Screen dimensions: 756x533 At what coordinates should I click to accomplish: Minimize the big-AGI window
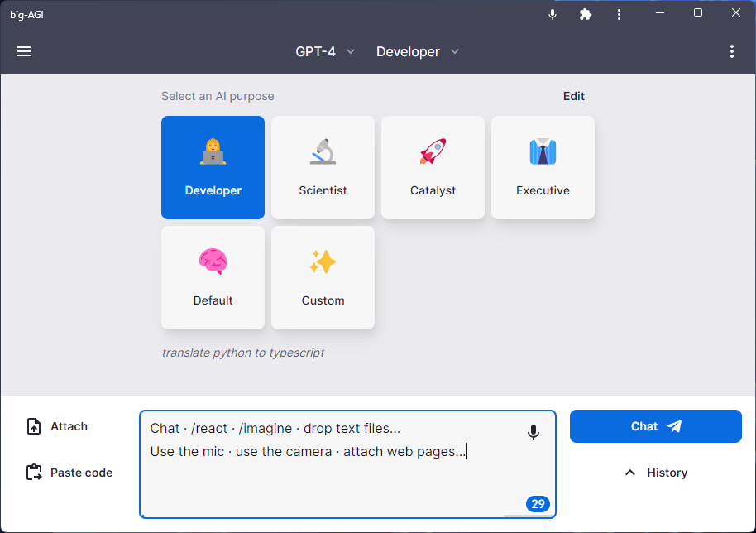pos(660,13)
